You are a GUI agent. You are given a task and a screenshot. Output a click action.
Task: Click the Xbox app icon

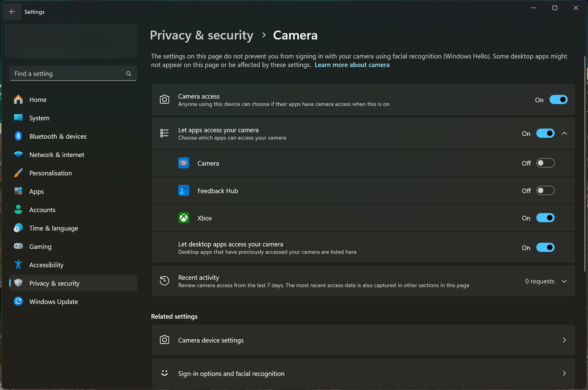click(183, 218)
